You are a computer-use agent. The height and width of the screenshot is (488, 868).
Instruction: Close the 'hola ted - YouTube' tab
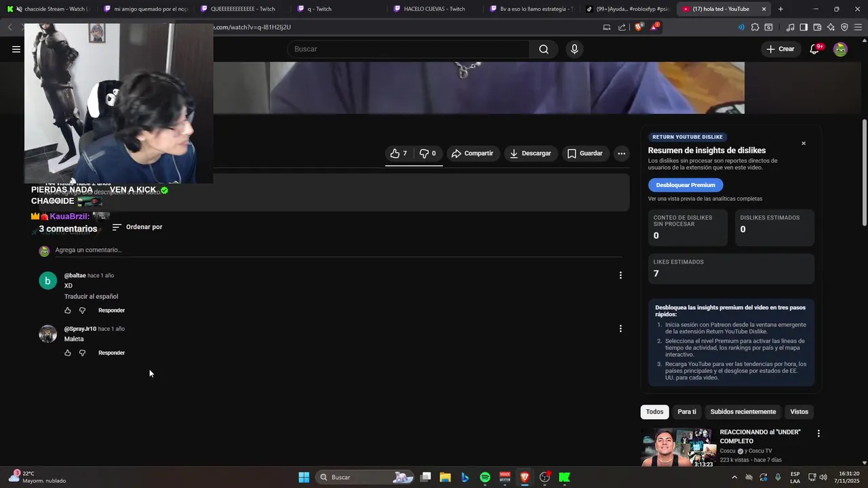point(764,9)
